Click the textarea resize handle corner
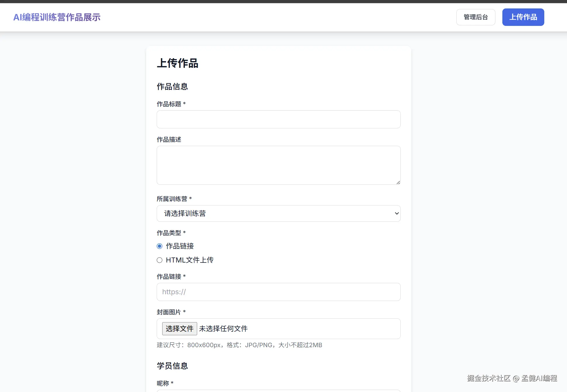The width and height of the screenshot is (567, 392). [x=398, y=182]
